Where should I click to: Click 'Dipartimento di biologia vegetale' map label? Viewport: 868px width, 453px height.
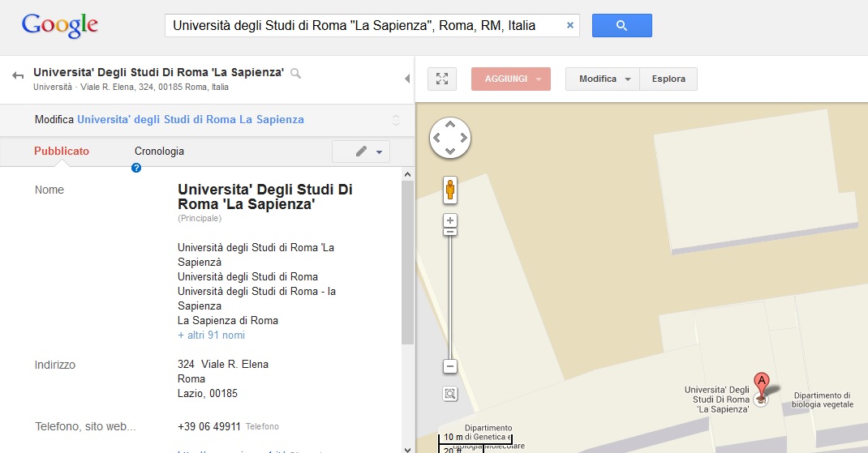[822, 400]
